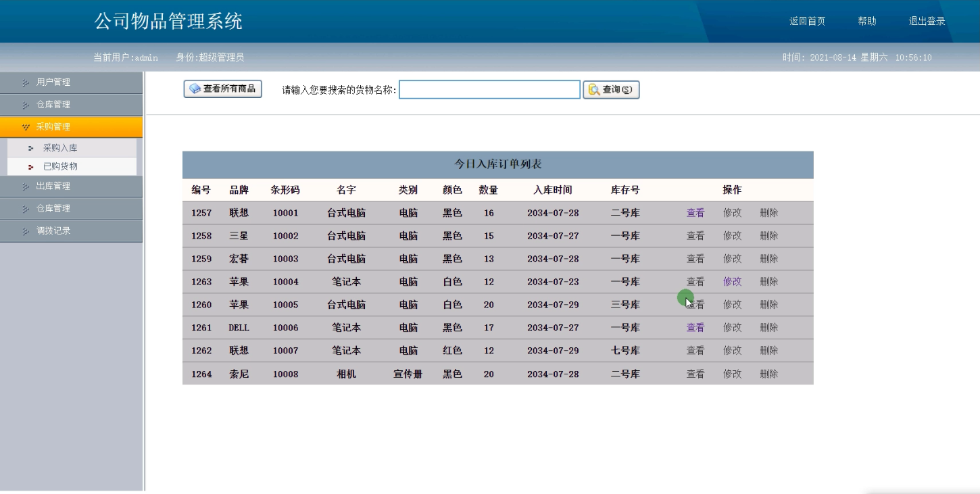Viewport: 980px width, 494px height.
Task: Click 查看 for the 索尼 order 1264
Action: 695,374
